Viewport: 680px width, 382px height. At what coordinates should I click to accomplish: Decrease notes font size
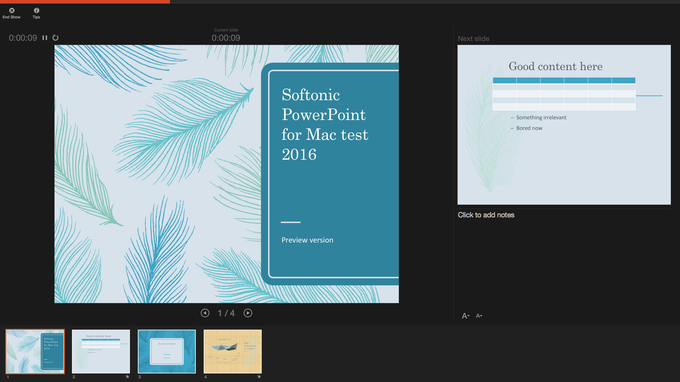(x=479, y=316)
